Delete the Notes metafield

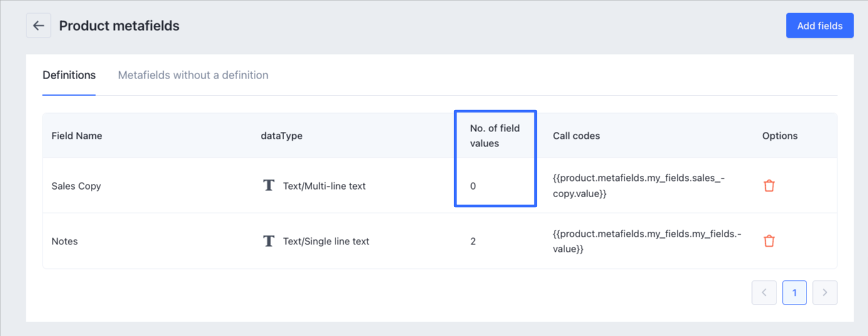click(x=769, y=241)
